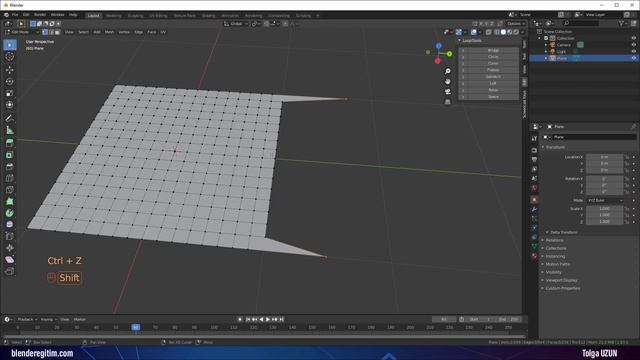Hide the Plane object with eye icon
The height and width of the screenshot is (360, 640).
pos(634,58)
